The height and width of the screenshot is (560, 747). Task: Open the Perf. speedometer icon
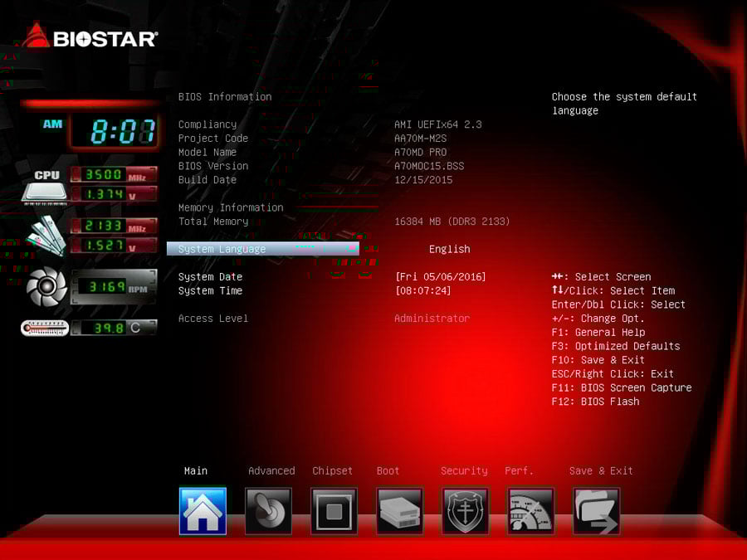pos(530,511)
